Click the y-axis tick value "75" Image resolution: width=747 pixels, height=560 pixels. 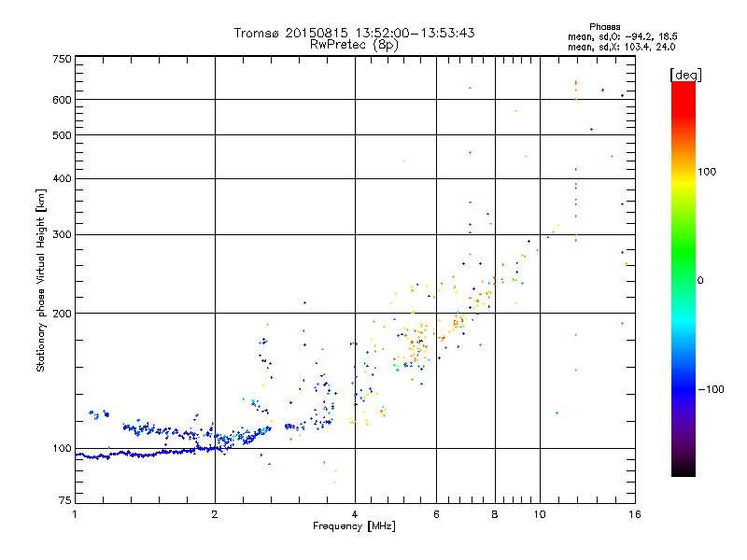[x=65, y=500]
